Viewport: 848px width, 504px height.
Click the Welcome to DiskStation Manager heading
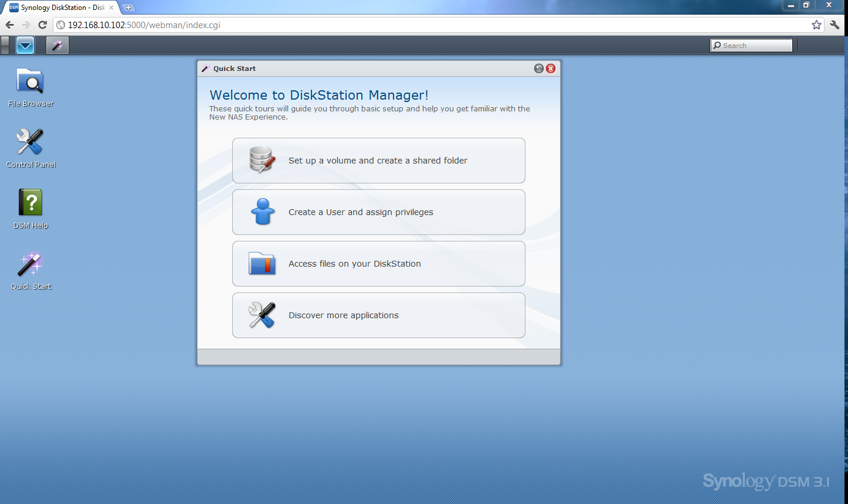[319, 95]
